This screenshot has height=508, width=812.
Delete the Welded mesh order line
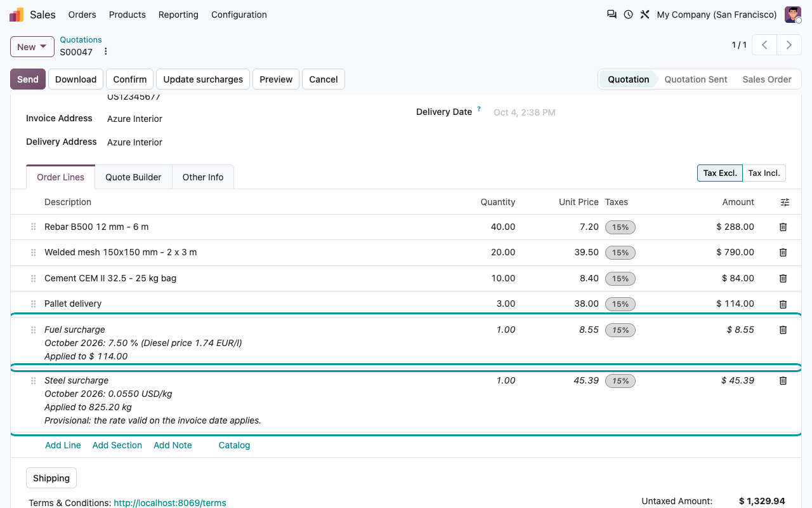(x=783, y=253)
